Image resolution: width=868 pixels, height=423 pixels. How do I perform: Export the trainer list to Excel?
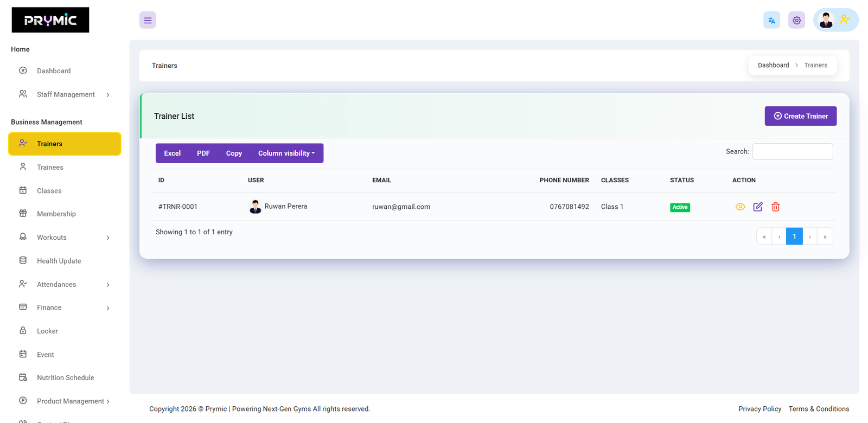tap(172, 153)
